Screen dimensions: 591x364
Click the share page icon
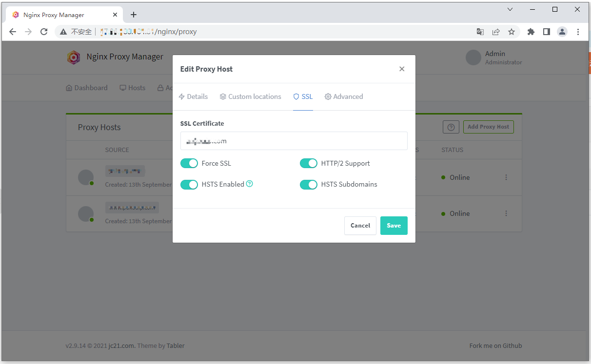coord(496,32)
